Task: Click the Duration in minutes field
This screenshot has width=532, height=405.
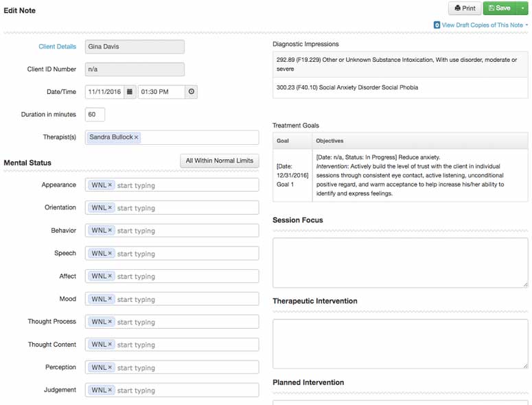Action: pyautogui.click(x=95, y=115)
